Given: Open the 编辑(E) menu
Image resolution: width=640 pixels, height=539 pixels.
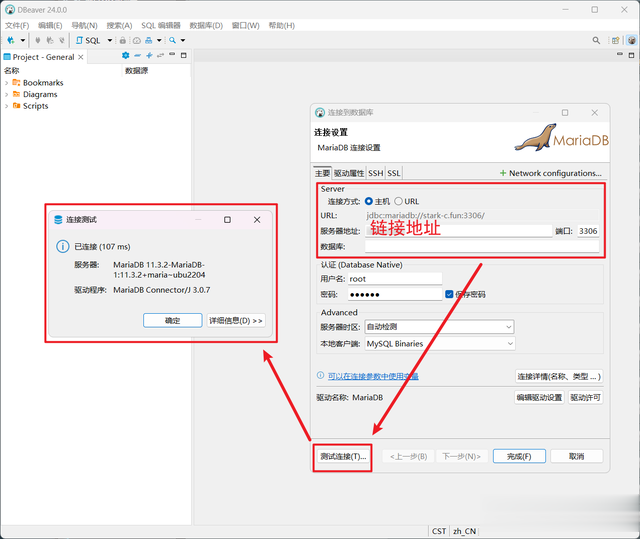Looking at the screenshot, I should pos(50,25).
